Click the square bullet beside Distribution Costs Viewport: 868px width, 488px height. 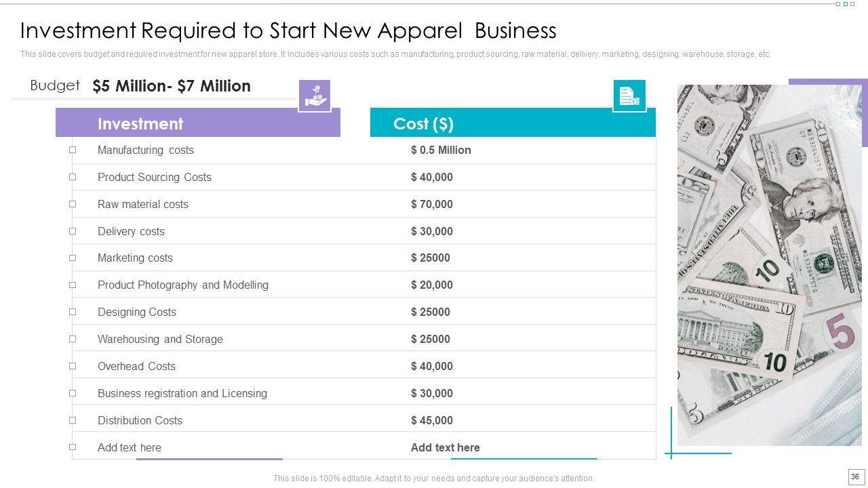(x=73, y=420)
